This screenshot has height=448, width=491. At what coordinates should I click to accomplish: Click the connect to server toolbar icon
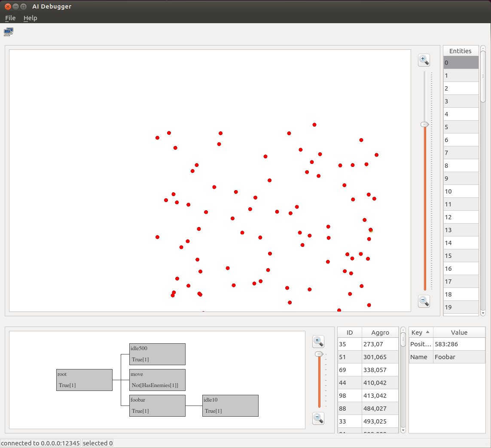coord(9,32)
